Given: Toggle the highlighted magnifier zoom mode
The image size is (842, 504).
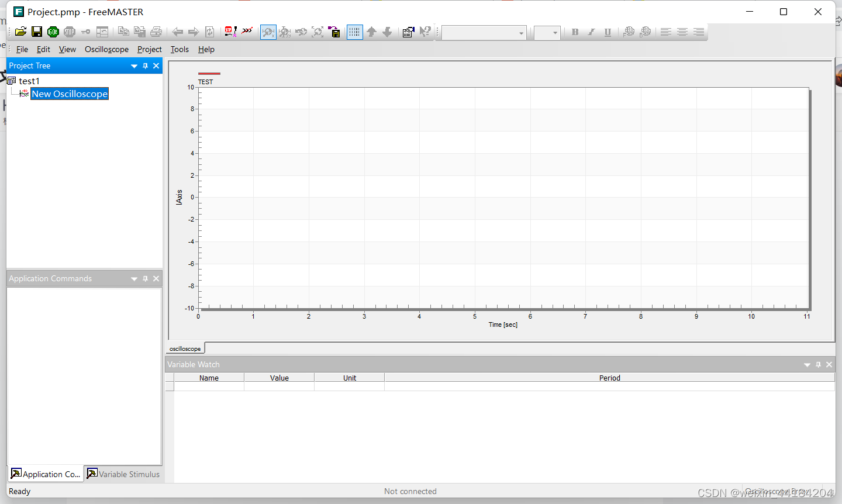Looking at the screenshot, I should pos(268,32).
